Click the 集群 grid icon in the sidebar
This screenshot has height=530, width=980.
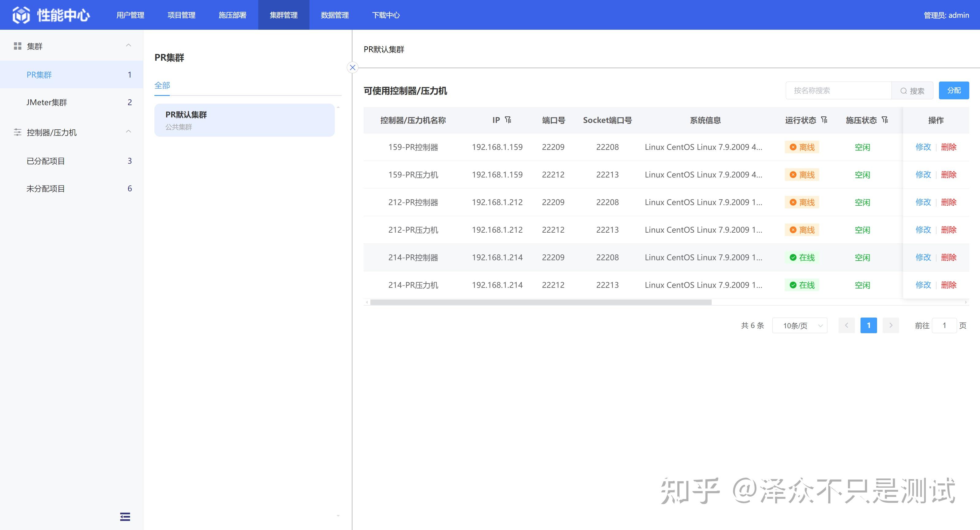17,46
